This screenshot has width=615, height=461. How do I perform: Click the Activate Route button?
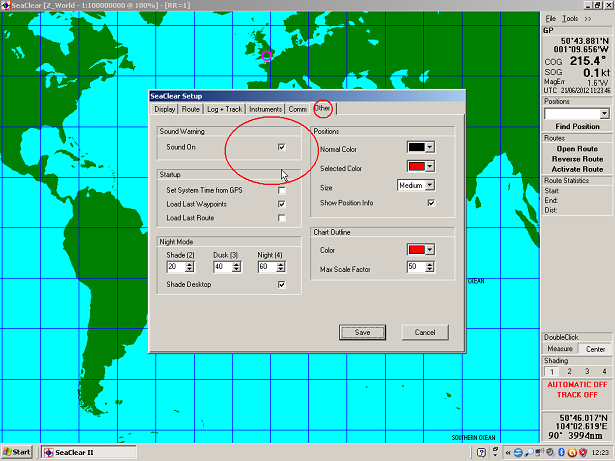pos(577,169)
